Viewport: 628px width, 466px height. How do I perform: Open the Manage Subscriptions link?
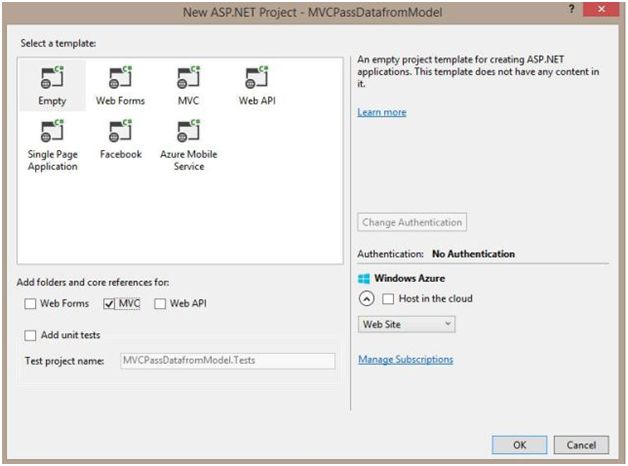405,359
